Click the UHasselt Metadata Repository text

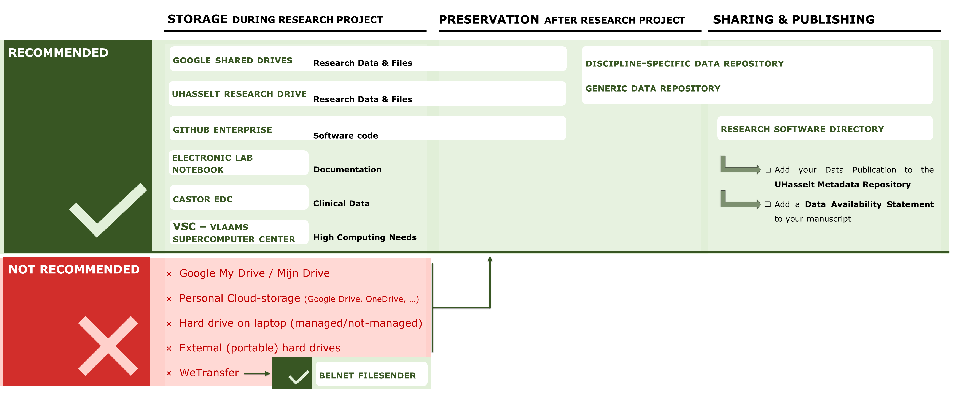pos(842,184)
